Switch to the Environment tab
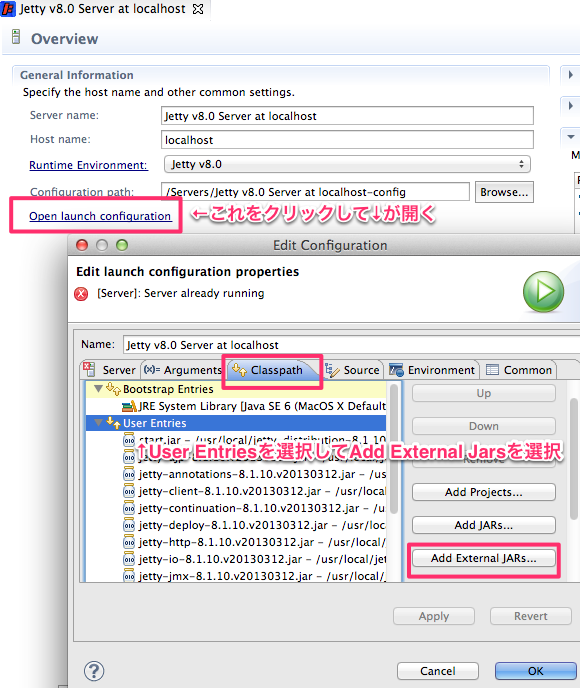 tap(432, 370)
